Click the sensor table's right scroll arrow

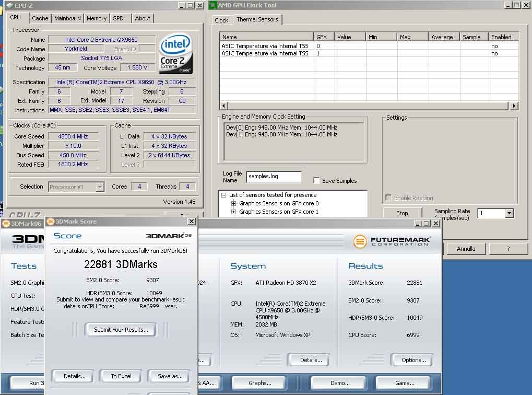(x=514, y=106)
